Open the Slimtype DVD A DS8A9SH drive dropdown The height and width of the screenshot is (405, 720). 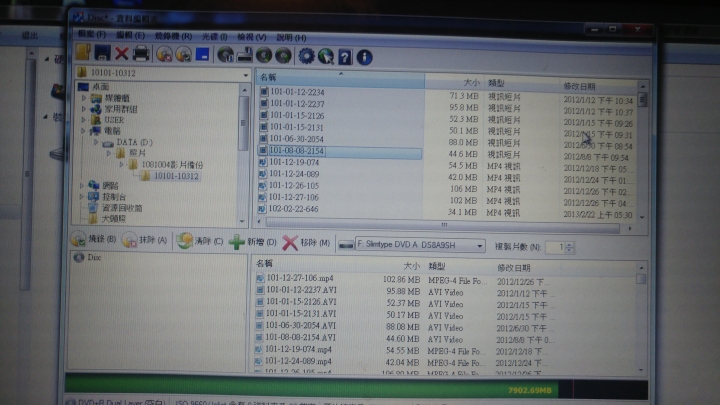tap(479, 246)
